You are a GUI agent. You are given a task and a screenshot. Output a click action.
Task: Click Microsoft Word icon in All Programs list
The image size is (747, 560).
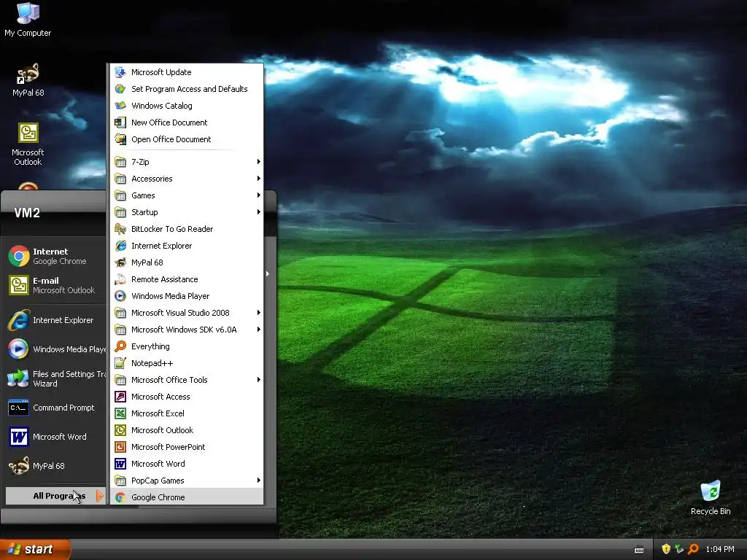[x=120, y=464]
